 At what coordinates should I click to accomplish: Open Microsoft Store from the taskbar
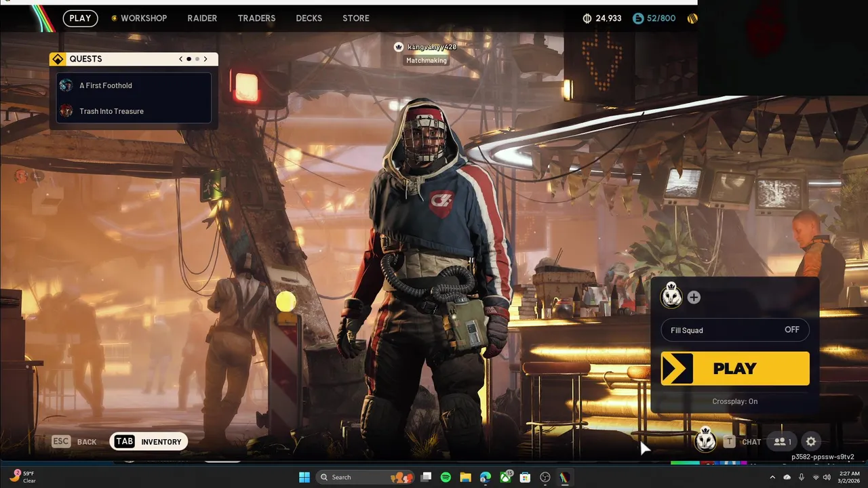click(x=525, y=477)
